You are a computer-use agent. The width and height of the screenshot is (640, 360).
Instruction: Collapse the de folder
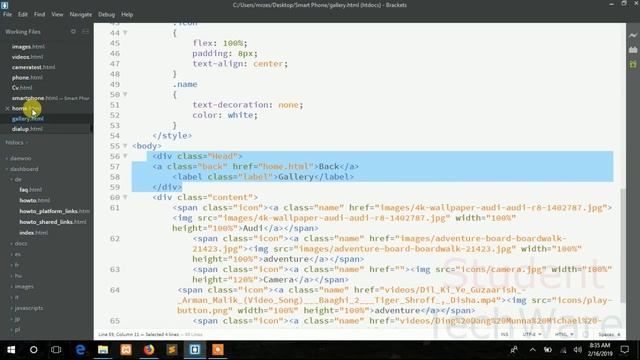click(18, 179)
